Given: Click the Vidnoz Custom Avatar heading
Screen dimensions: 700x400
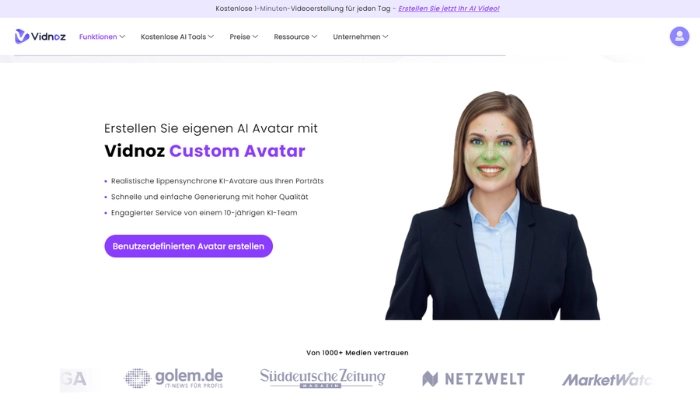Looking at the screenshot, I should coord(204,151).
